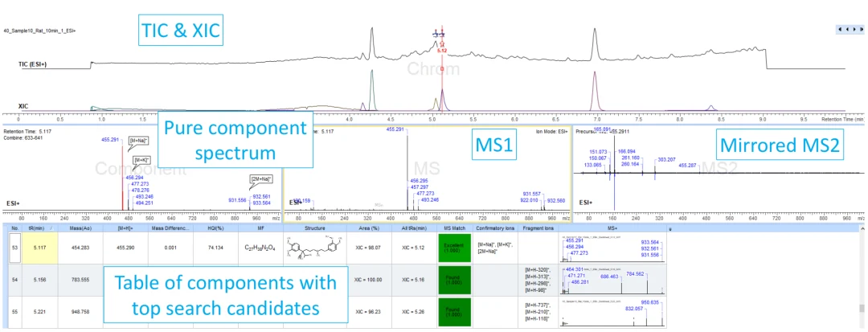Open row 54 MS+ spectrum thumbnail
Viewport: 868px width, 332px height.
[x=612, y=280]
